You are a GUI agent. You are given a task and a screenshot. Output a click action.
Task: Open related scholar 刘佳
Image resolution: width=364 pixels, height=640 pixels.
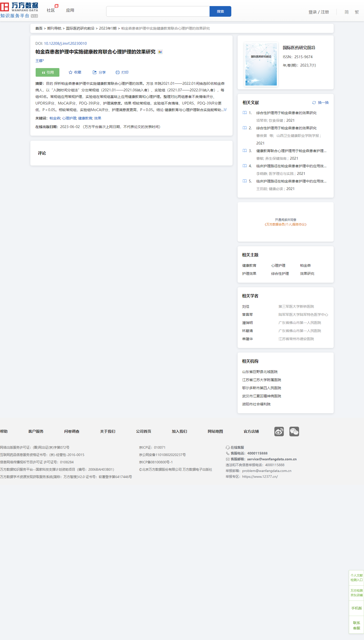(x=246, y=306)
